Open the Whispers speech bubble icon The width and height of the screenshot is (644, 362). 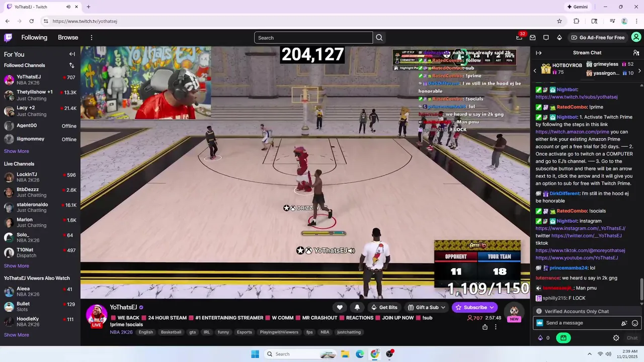[x=546, y=38]
